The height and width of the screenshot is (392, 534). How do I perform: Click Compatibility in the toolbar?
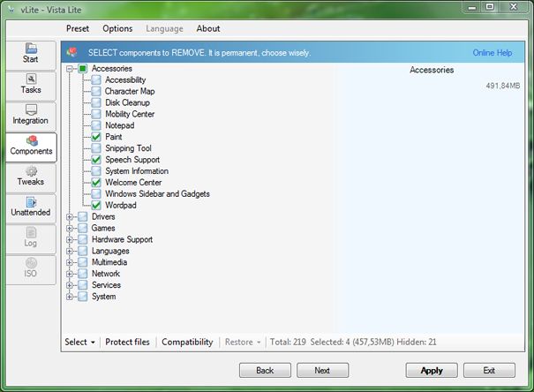[187, 342]
